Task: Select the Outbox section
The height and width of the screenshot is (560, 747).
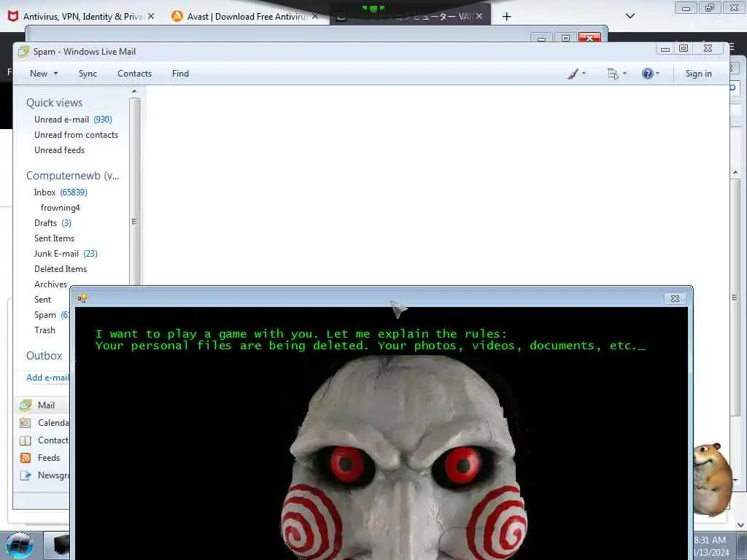Action: click(x=44, y=355)
